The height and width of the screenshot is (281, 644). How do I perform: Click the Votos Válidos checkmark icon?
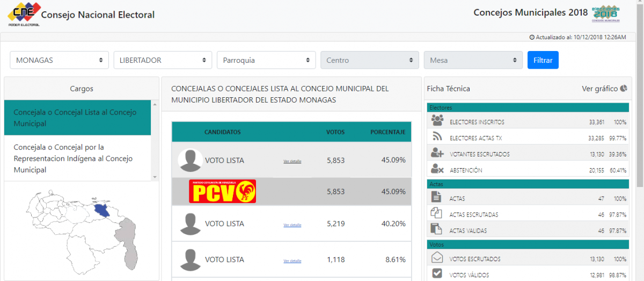tap(437, 273)
